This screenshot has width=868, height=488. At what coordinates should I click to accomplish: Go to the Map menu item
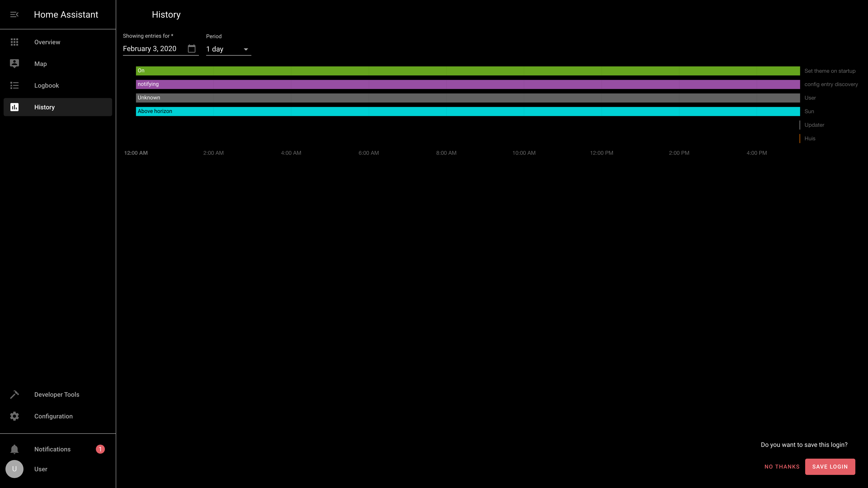[40, 64]
